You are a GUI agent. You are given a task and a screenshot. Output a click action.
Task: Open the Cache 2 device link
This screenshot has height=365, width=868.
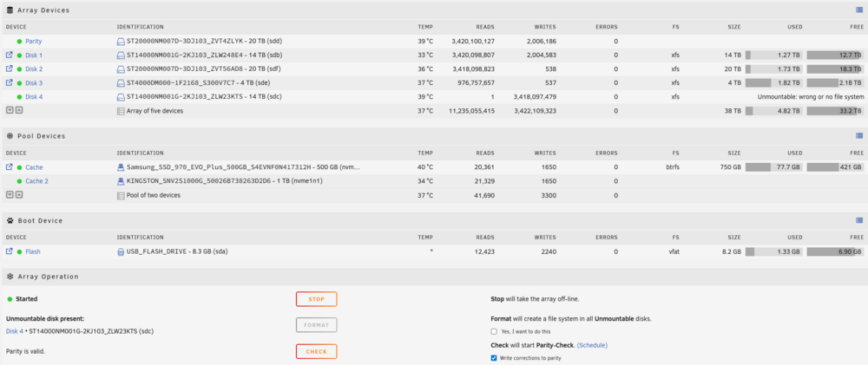click(x=36, y=181)
